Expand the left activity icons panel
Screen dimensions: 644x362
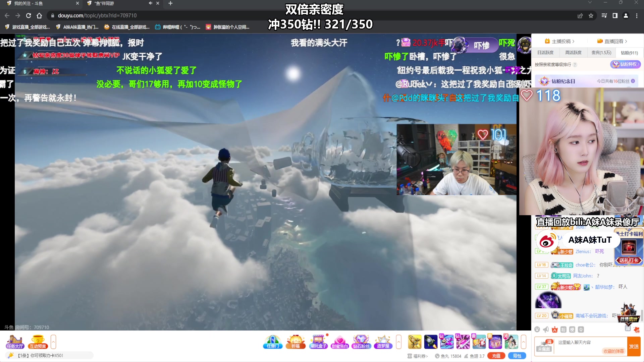(x=53, y=342)
